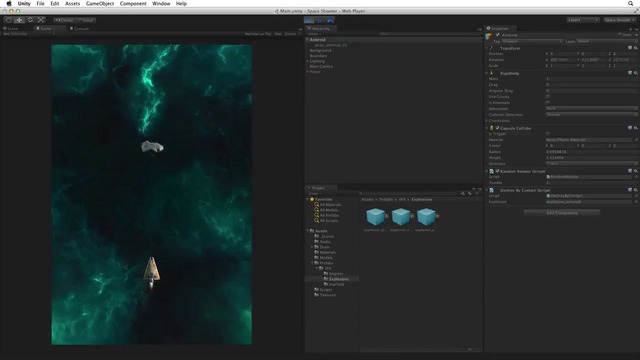Select Main Camera in Hierarchy
640x360 pixels.
tap(321, 66)
